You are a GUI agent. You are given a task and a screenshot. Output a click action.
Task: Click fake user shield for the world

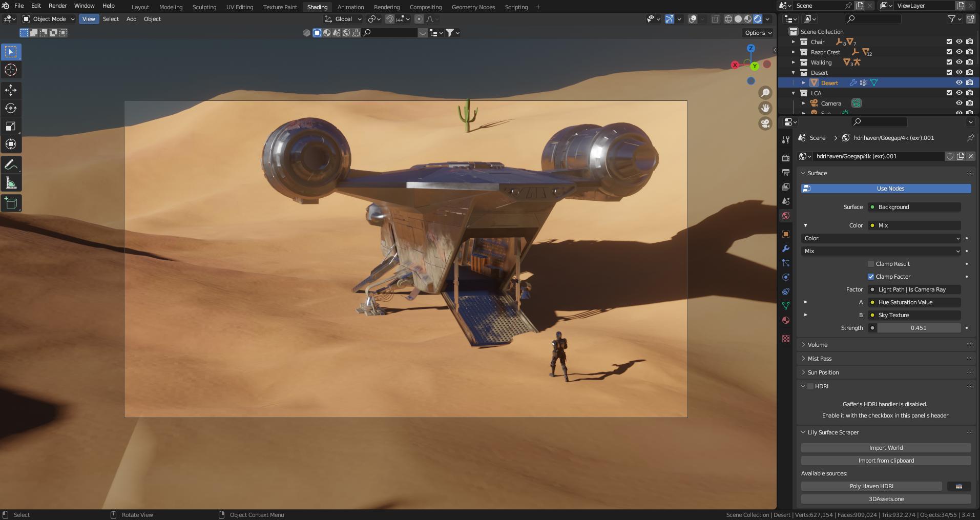pos(950,156)
